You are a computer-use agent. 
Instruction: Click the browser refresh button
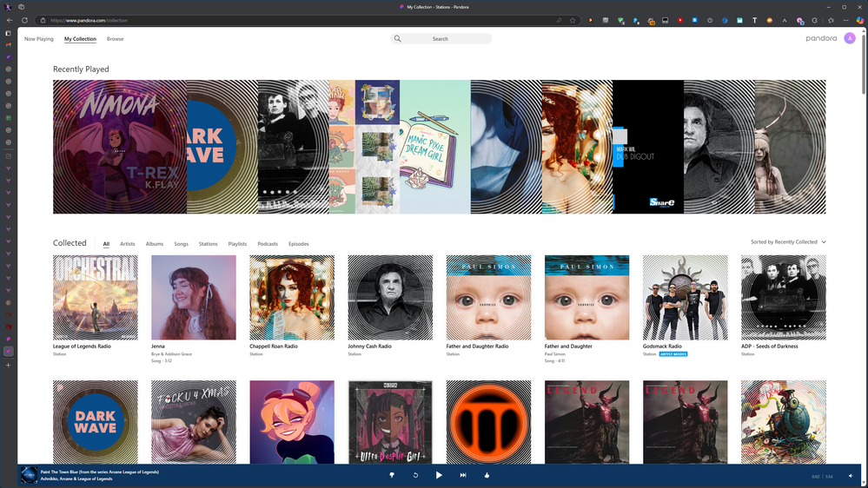[x=24, y=20]
